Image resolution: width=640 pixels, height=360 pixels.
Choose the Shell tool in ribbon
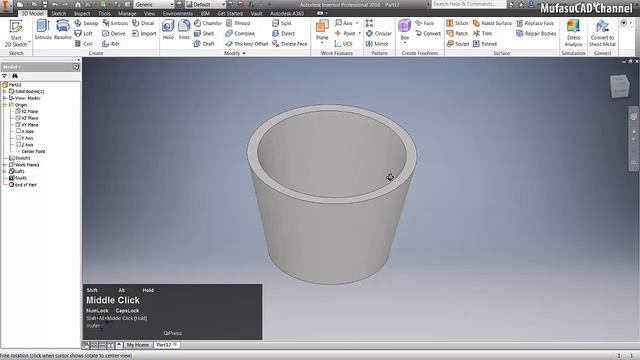(x=204, y=33)
